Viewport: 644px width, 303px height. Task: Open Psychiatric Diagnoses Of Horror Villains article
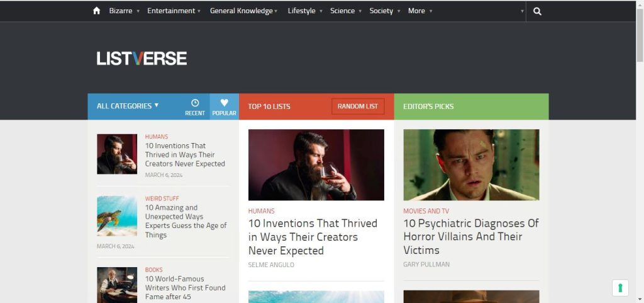pos(471,237)
